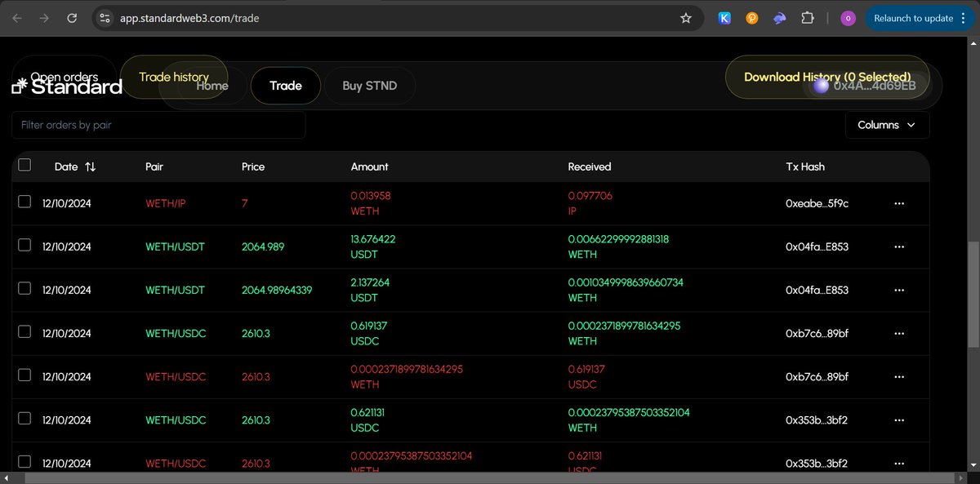Select the checkbox for the 13.676422 USDT row

[24, 245]
